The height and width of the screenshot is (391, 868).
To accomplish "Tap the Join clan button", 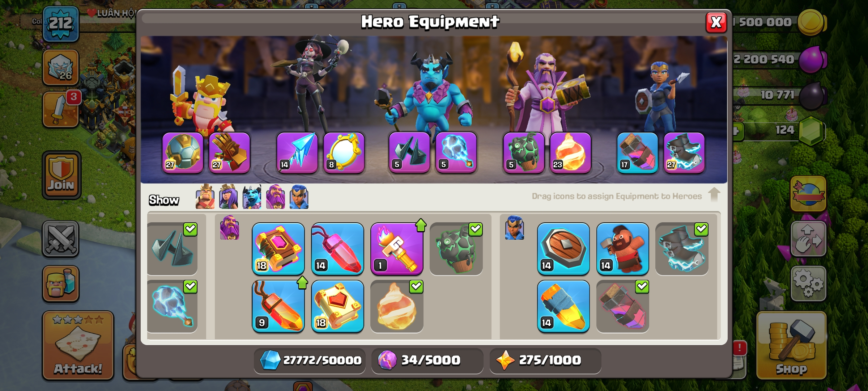I will (61, 175).
